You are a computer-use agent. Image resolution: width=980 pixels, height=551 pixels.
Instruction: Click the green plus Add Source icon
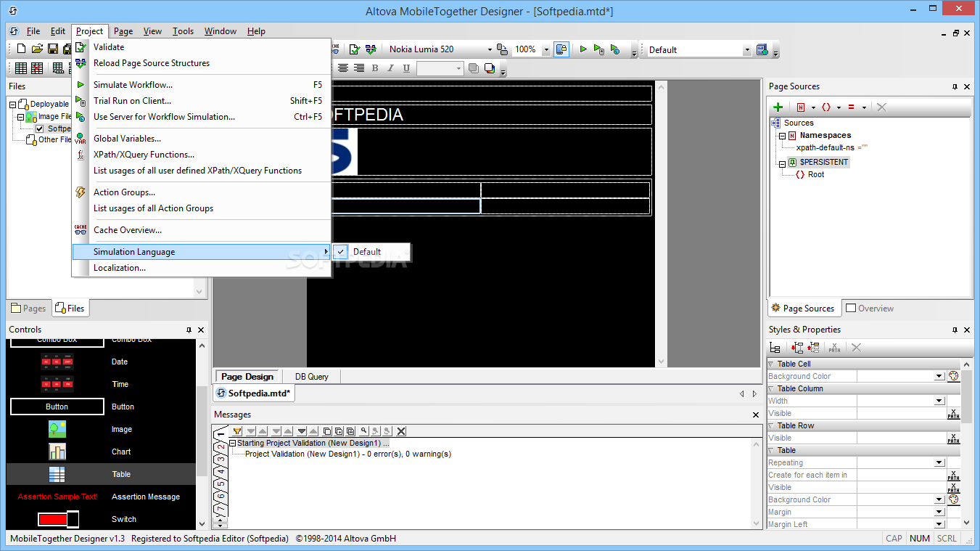pos(778,107)
